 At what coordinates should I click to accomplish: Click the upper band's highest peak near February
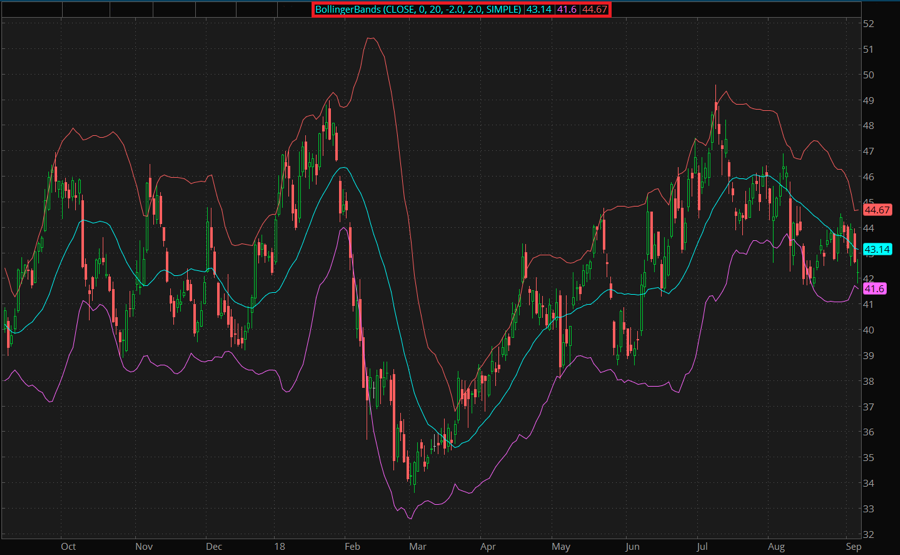[371, 38]
